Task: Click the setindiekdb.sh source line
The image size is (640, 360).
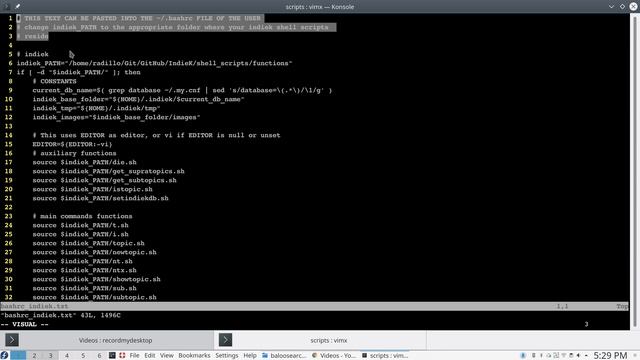Action: pos(100,198)
